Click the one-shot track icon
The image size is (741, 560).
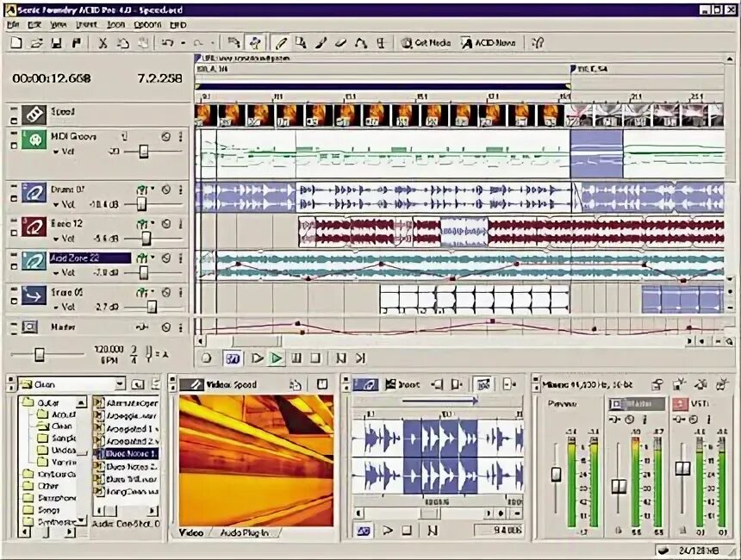[x=34, y=296]
